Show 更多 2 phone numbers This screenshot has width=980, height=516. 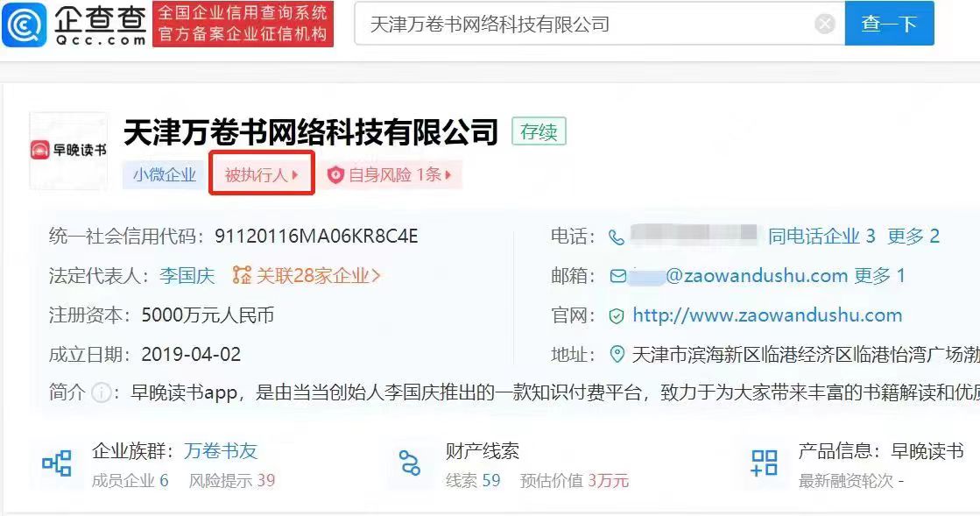[x=913, y=237]
